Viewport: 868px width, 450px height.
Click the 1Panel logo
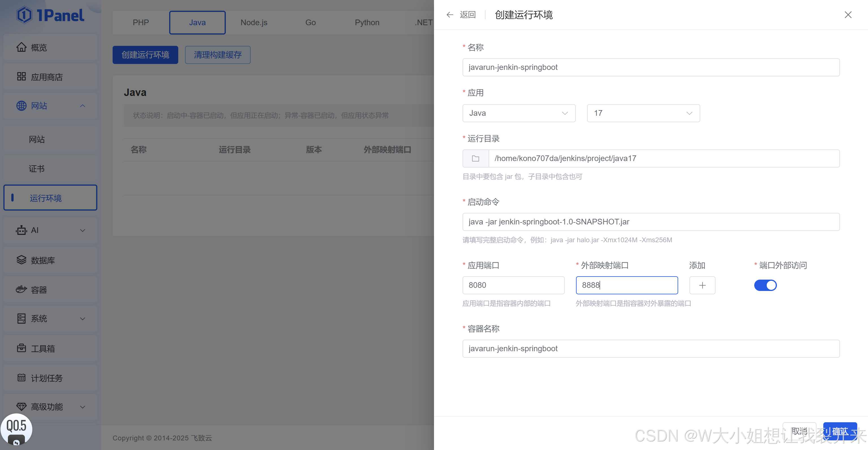(50, 15)
